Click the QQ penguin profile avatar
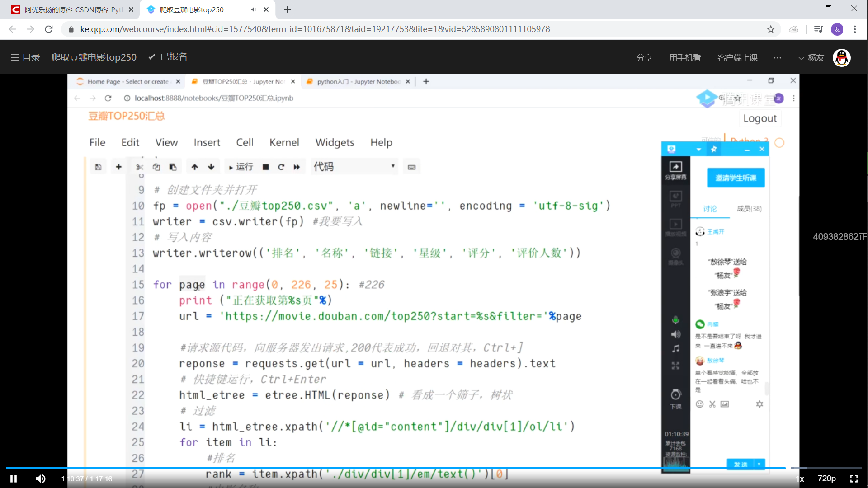 click(x=841, y=58)
